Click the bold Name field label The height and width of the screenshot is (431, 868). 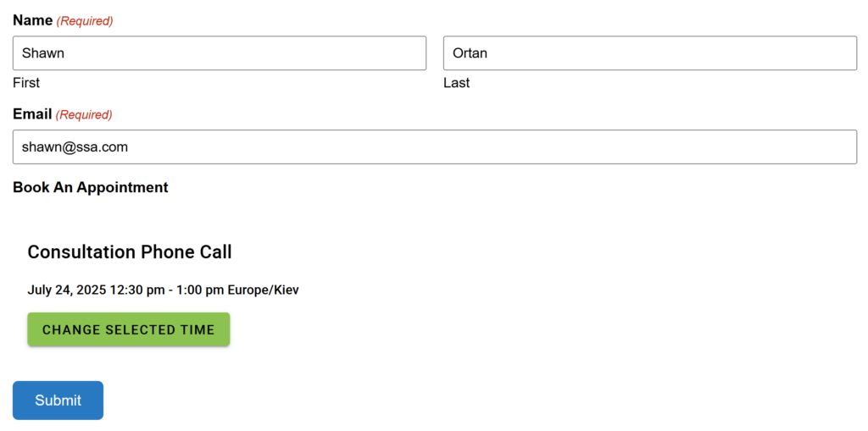click(32, 19)
